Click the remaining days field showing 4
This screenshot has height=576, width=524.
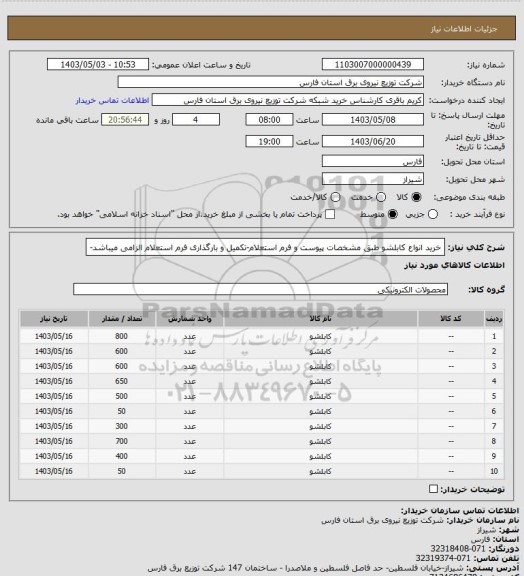196,120
